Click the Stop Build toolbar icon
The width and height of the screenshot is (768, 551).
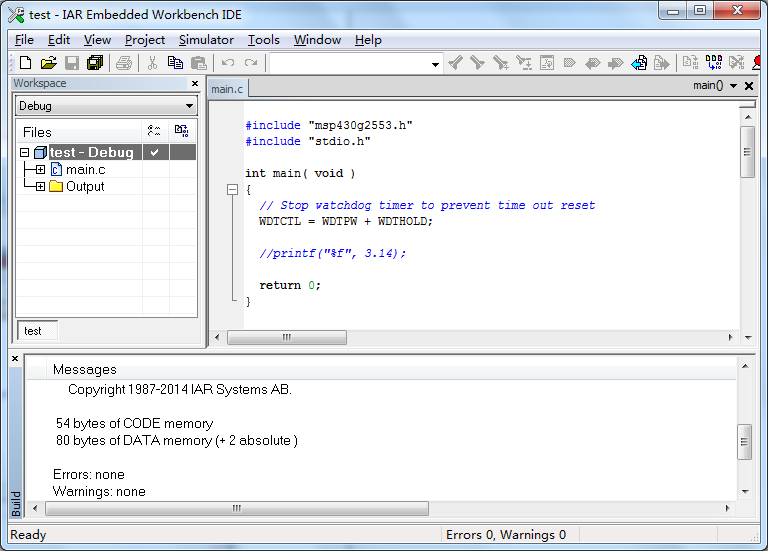737,63
